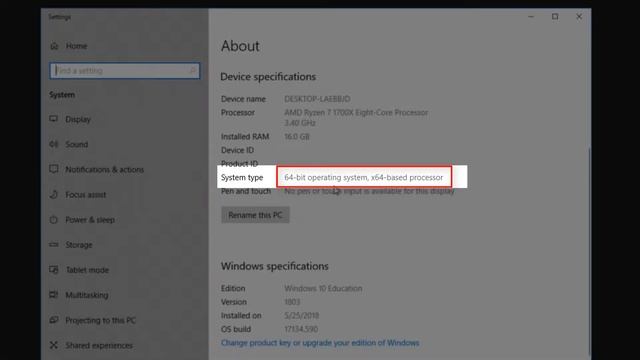Viewport: 640px width, 360px height.
Task: Click the Rename this PC button
Action: 256,215
